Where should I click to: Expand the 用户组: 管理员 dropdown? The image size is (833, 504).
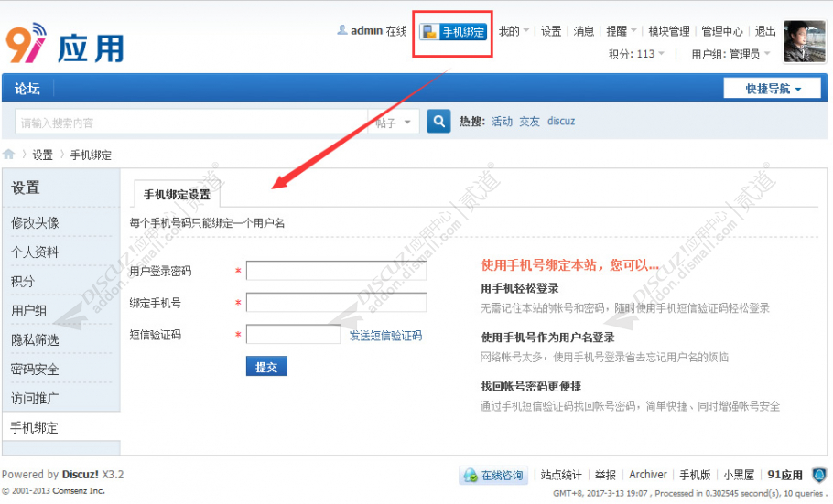click(x=730, y=54)
